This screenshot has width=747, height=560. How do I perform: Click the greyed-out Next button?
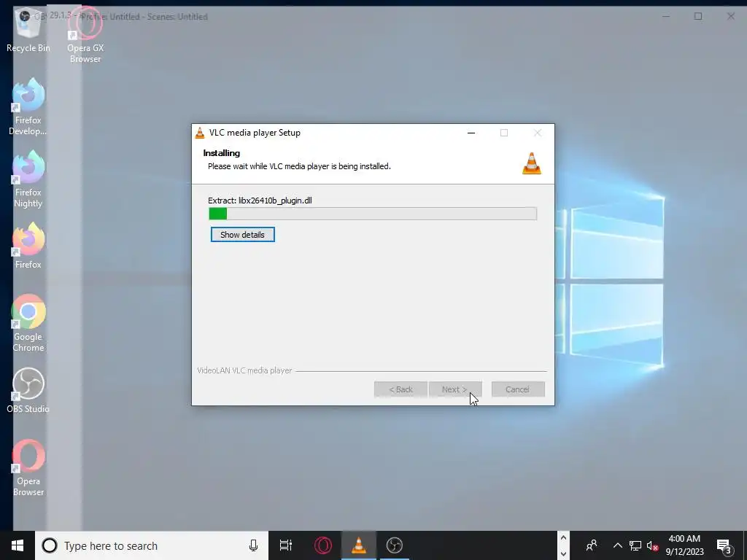(x=455, y=389)
